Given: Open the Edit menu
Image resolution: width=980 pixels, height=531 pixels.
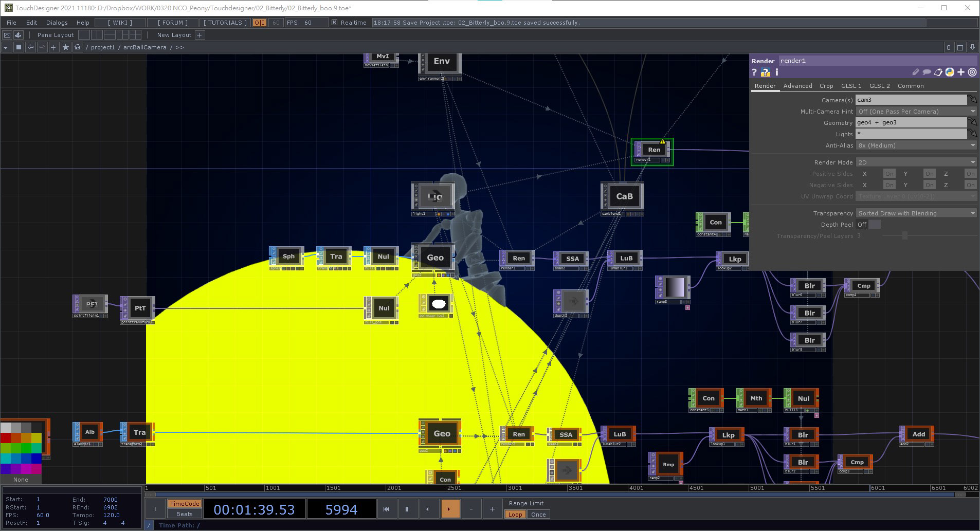Looking at the screenshot, I should pyautogui.click(x=31, y=23).
